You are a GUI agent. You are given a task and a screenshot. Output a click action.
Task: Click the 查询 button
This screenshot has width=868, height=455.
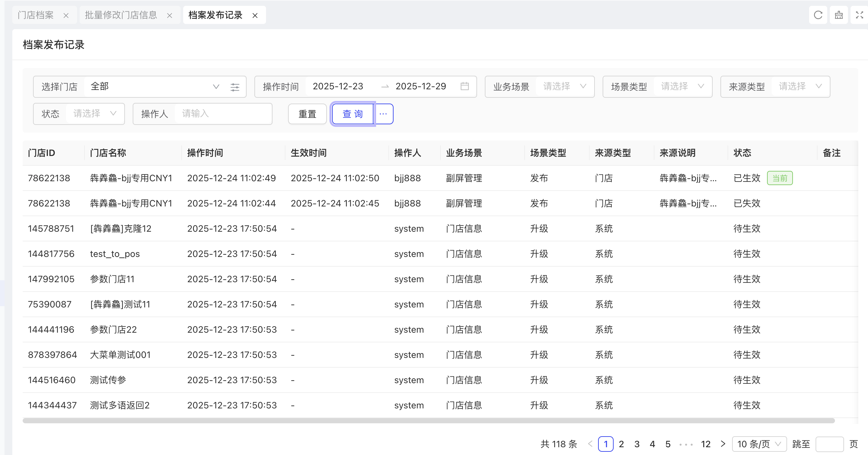click(352, 114)
